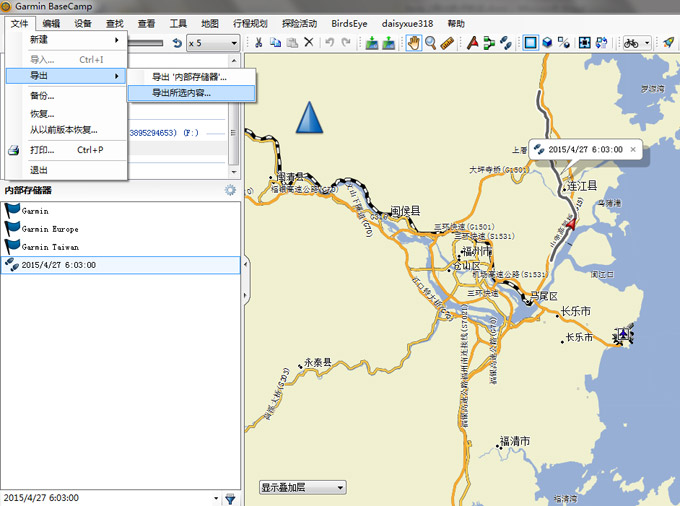Choose 导出 '内部存储器'... option

(x=191, y=77)
